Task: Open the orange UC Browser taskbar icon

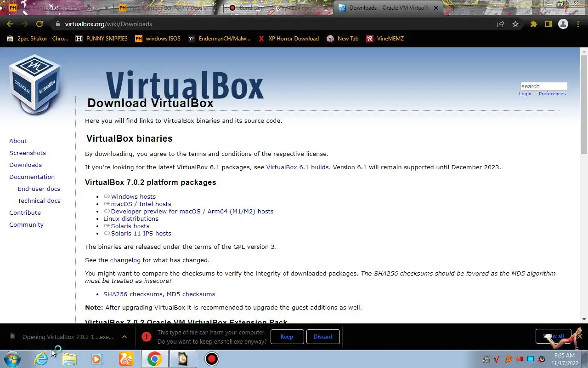Action: click(126, 359)
